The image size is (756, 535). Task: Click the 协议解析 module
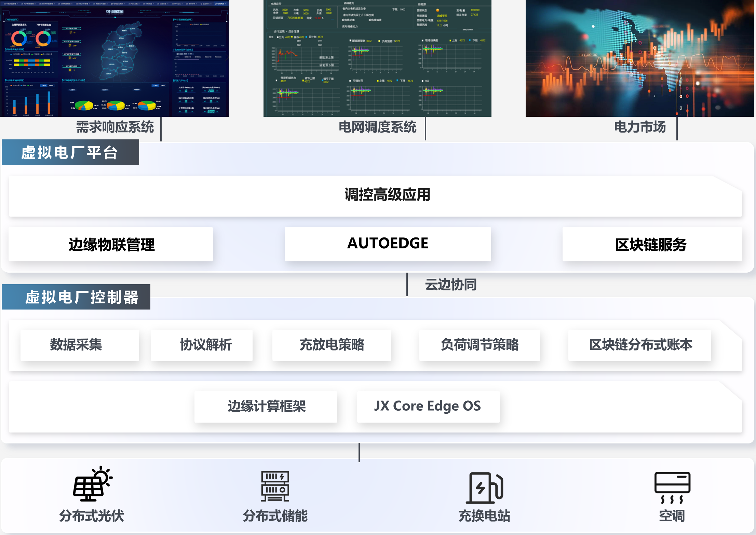202,345
